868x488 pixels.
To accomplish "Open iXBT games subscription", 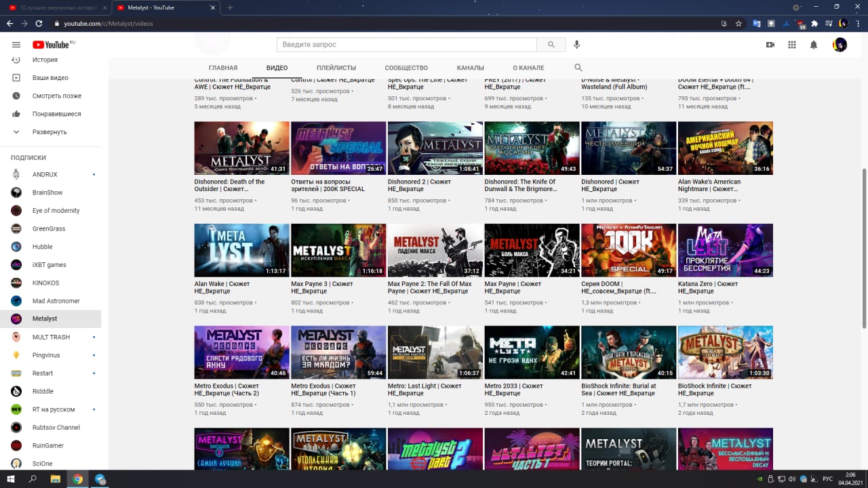I will [x=50, y=264].
